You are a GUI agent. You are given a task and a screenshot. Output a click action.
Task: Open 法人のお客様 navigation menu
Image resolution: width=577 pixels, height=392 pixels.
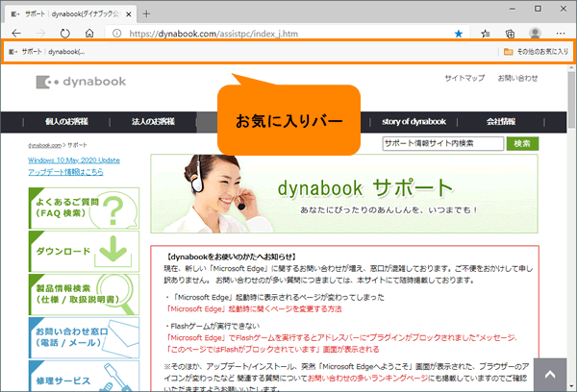coord(154,122)
